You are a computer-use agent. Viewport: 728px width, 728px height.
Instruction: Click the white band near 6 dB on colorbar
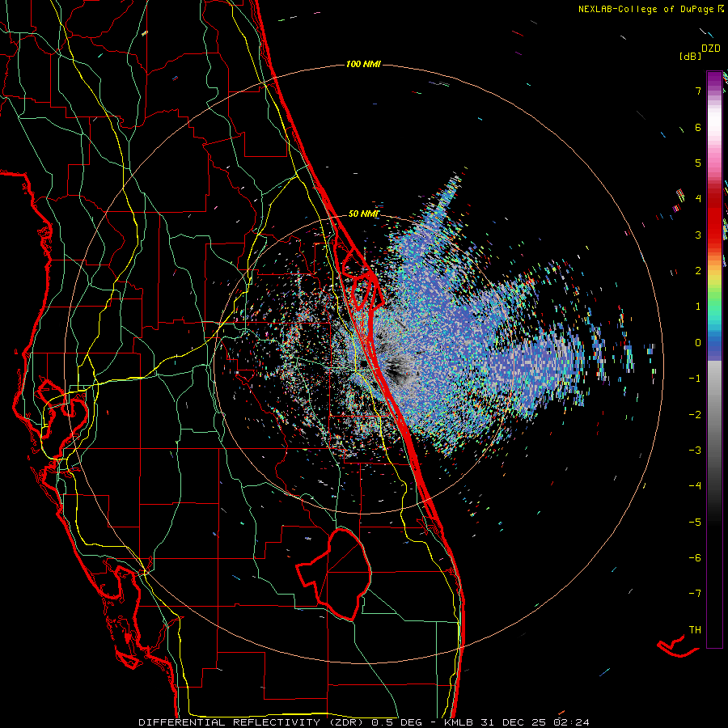[714, 127]
